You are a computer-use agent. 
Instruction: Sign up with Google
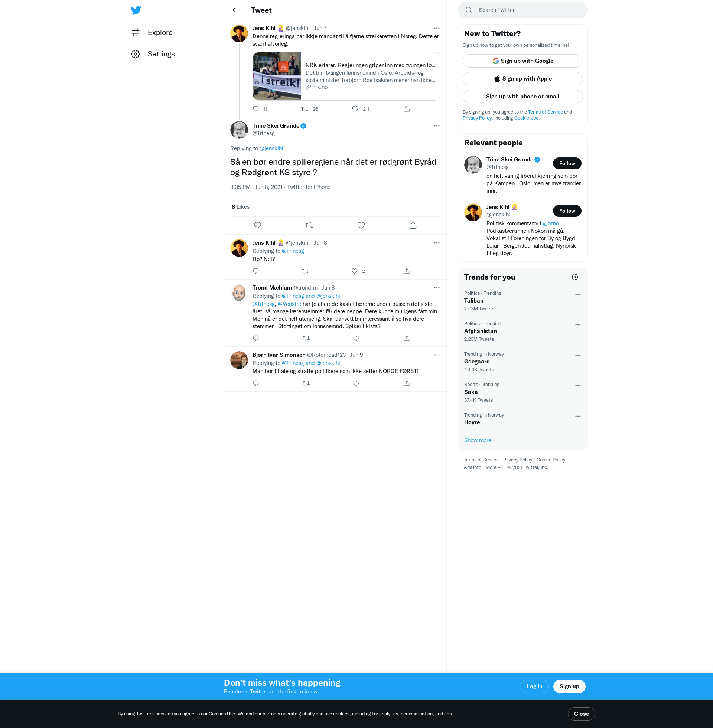point(522,61)
